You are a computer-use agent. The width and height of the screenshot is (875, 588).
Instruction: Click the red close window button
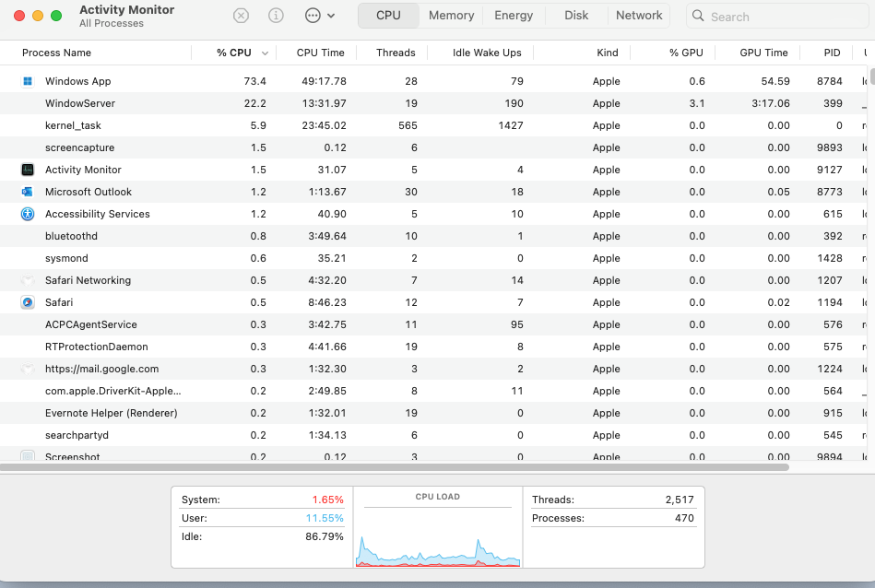point(19,16)
